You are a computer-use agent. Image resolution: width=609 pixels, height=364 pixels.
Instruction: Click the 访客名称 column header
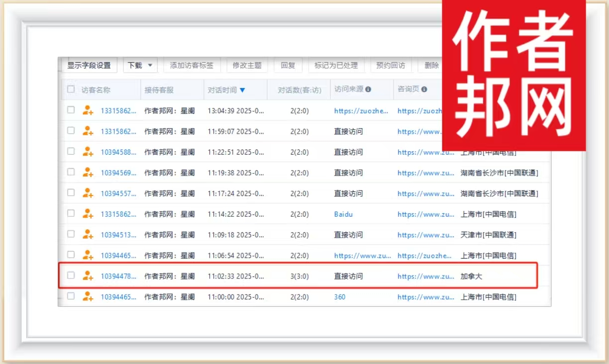point(96,90)
